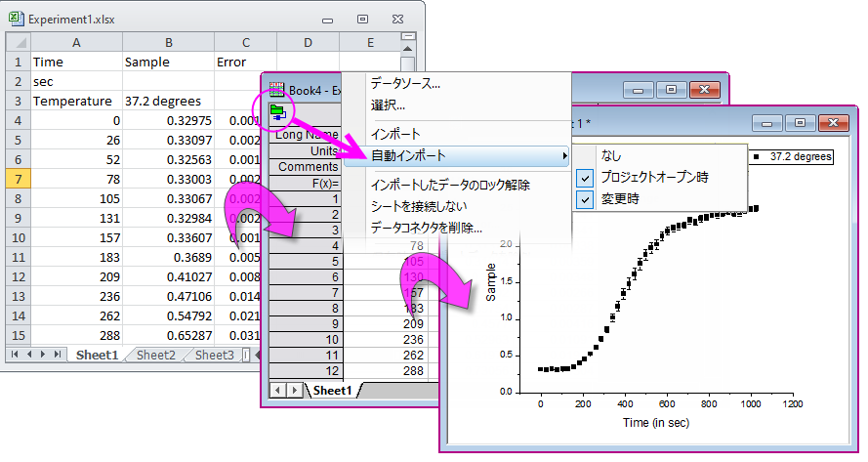The width and height of the screenshot is (868, 462).
Task: Click the Temperature cell in Excel
Action: [76, 101]
